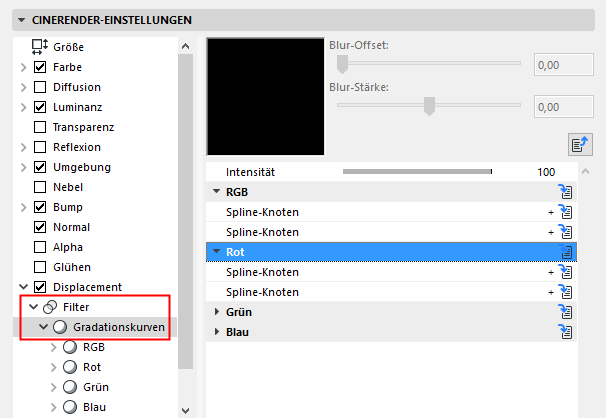The width and height of the screenshot is (606, 418).
Task: Click the plus sign in first Spline-Knoten row under RGB
Action: coord(551,212)
